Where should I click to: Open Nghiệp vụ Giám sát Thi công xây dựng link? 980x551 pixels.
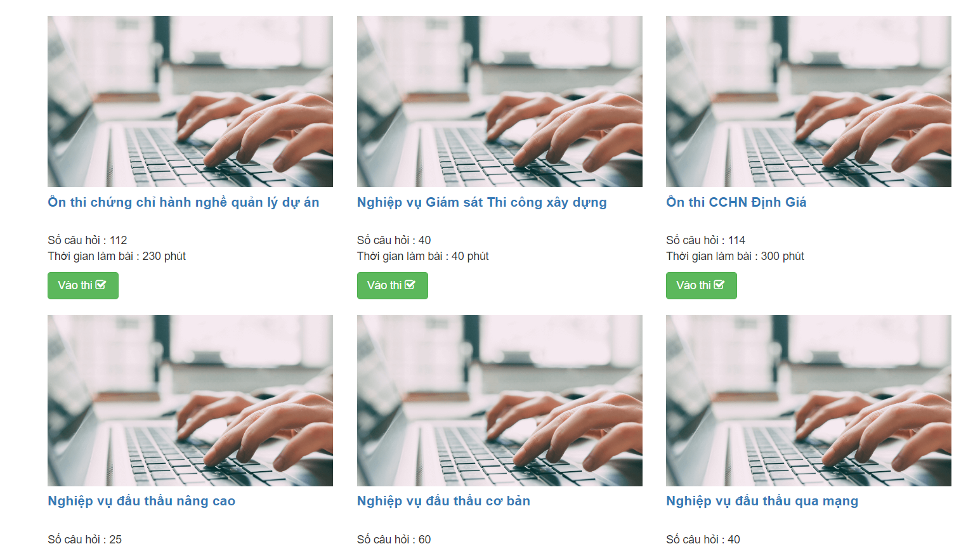482,202
